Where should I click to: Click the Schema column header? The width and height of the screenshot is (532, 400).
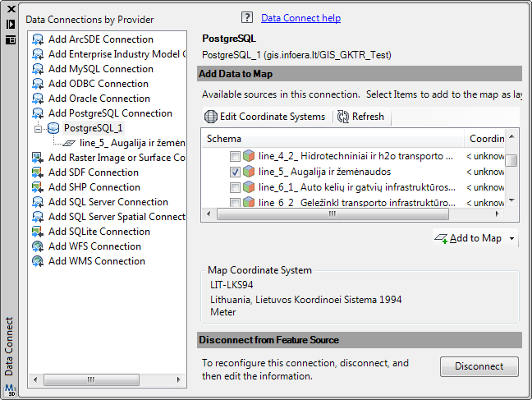[x=332, y=139]
